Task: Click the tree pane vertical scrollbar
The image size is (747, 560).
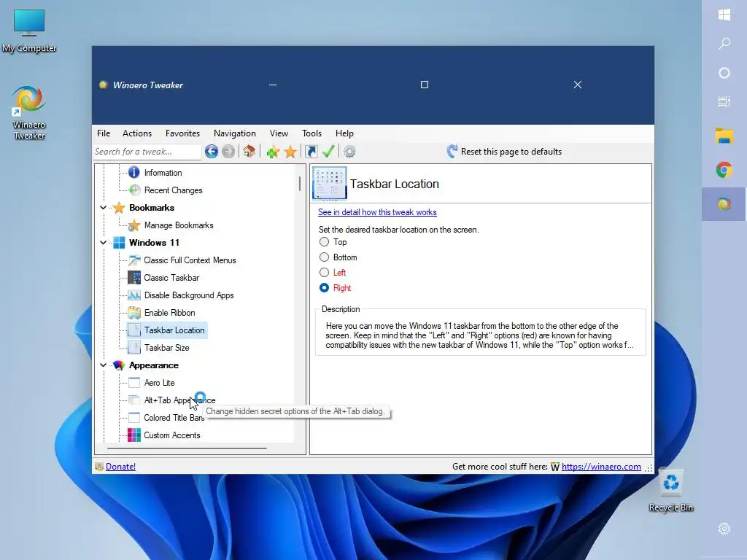Action: pyautogui.click(x=300, y=184)
